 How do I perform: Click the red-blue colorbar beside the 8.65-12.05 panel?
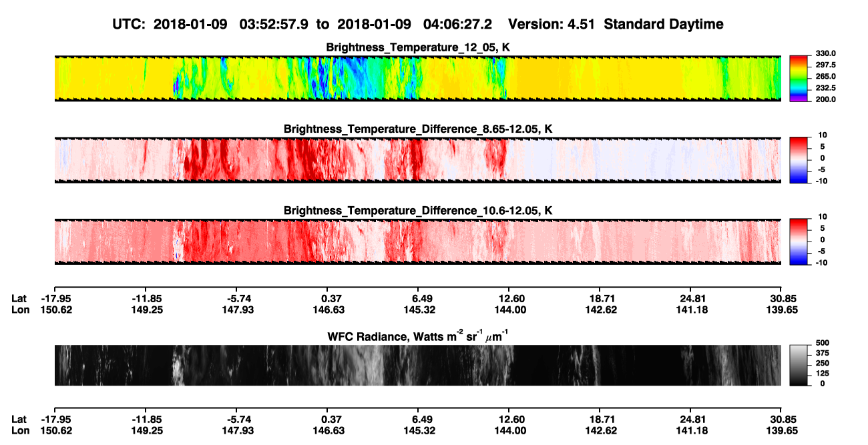point(799,160)
